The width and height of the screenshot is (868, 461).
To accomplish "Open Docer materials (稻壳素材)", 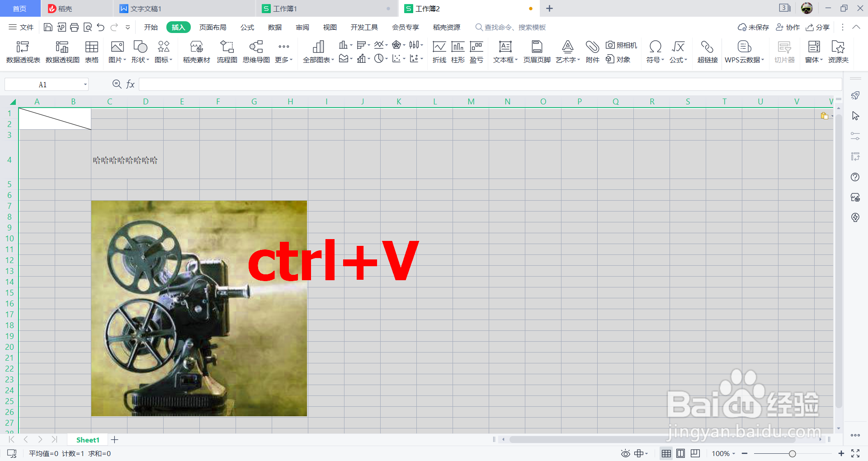I will click(x=197, y=52).
